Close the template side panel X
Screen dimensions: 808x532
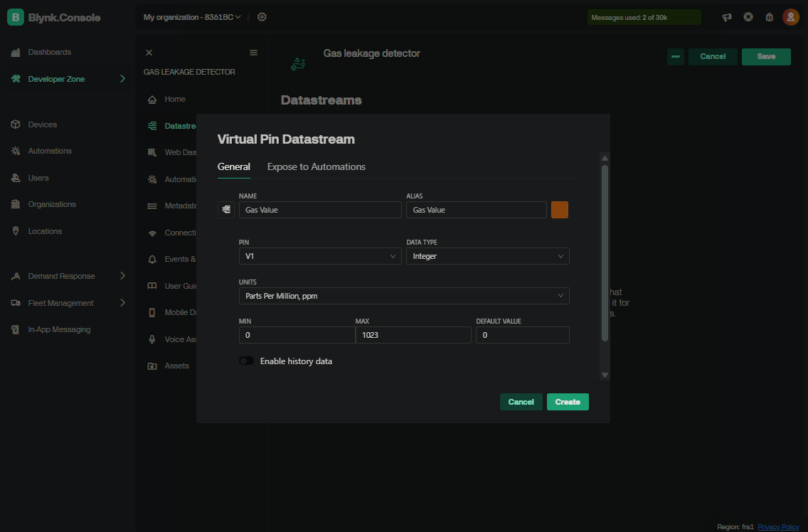149,53
